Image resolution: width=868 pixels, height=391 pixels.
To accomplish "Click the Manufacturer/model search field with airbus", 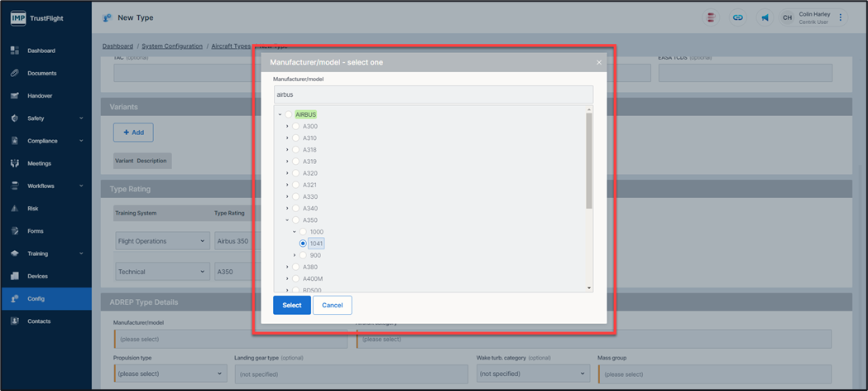I will click(433, 94).
